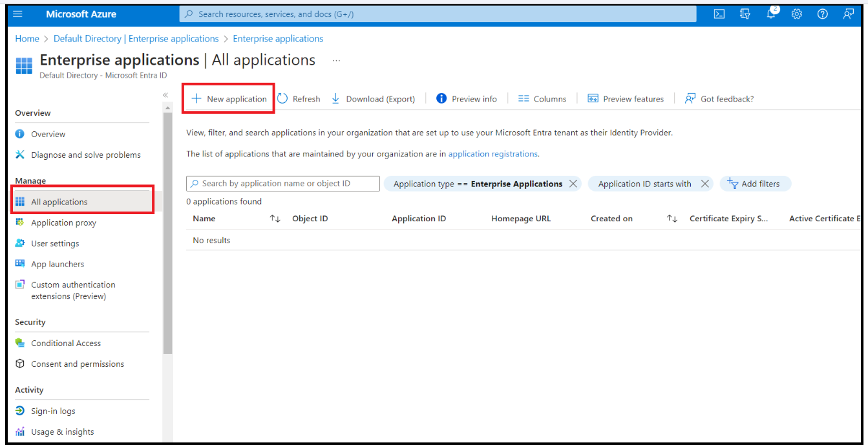The width and height of the screenshot is (868, 447).
Task: Click the Got feedback person icon
Action: [x=690, y=98]
